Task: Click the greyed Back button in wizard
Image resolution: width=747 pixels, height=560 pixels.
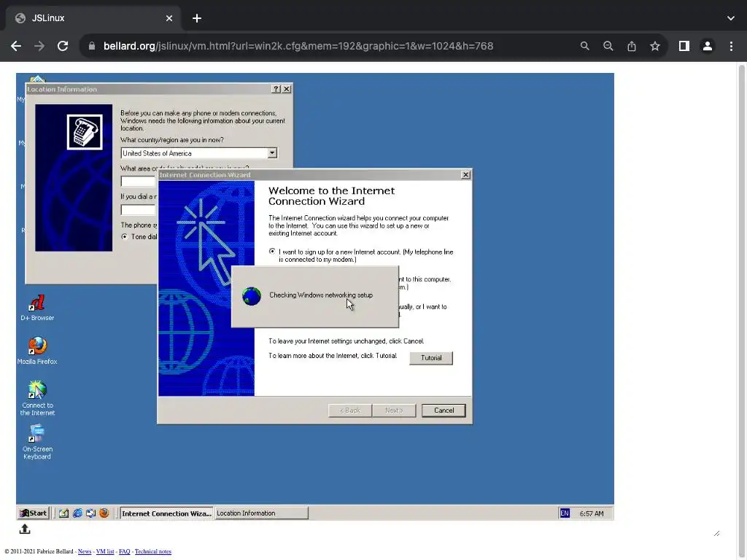Action: pyautogui.click(x=349, y=410)
